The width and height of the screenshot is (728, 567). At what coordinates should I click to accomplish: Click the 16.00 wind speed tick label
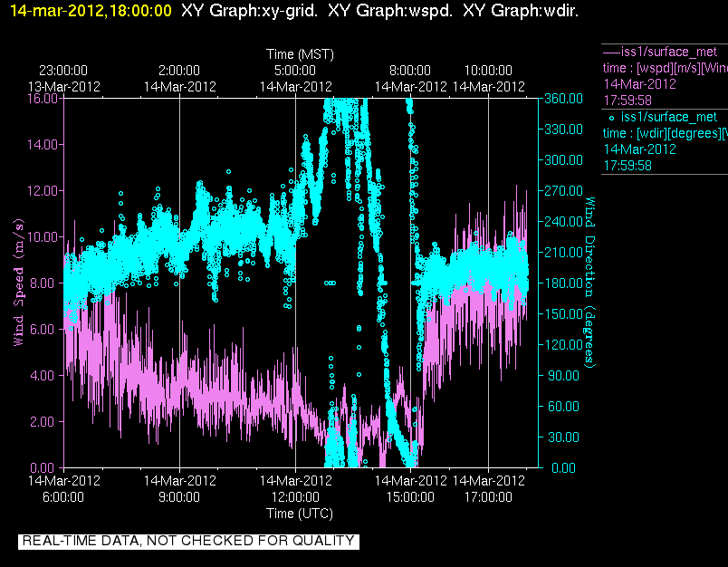tap(43, 99)
